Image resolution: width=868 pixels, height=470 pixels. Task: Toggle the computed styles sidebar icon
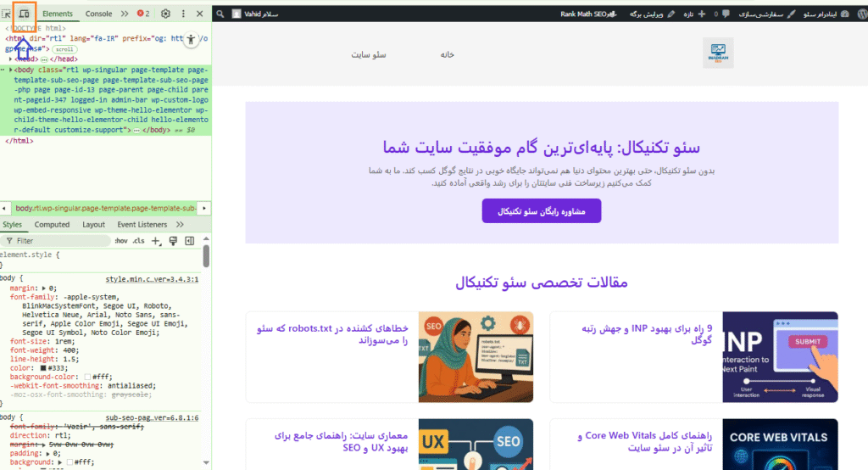coord(190,241)
